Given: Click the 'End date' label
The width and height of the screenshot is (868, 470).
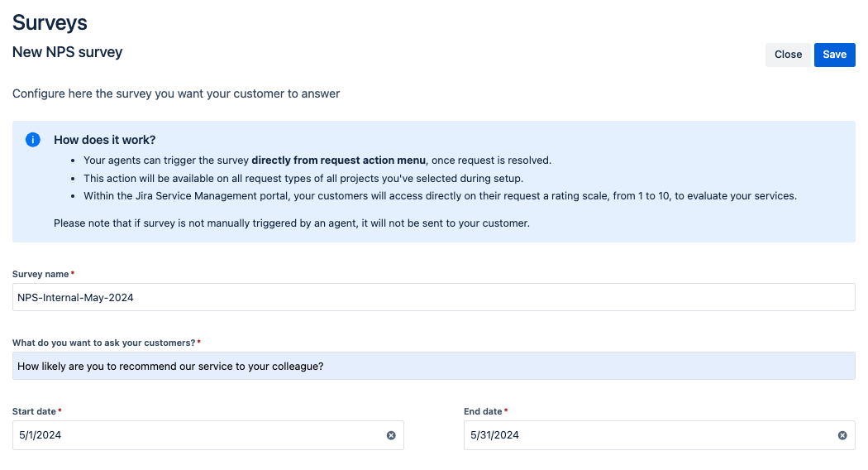Looking at the screenshot, I should [484, 411].
